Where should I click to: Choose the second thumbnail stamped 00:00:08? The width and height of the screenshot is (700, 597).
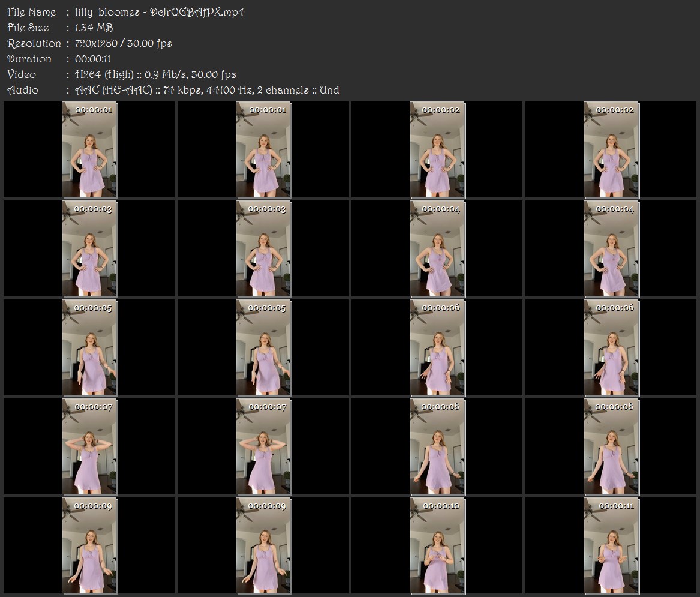612,447
